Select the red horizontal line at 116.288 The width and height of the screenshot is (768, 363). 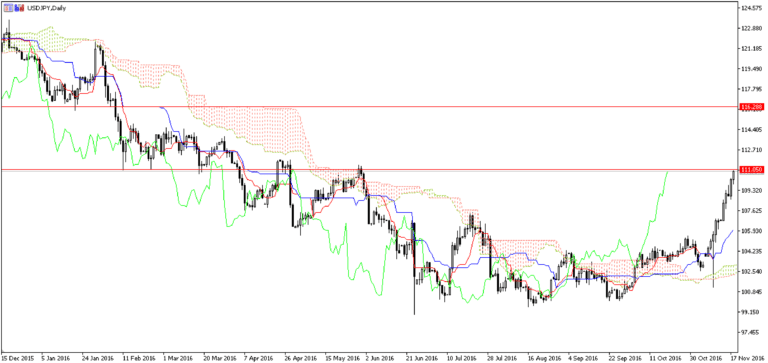point(369,106)
